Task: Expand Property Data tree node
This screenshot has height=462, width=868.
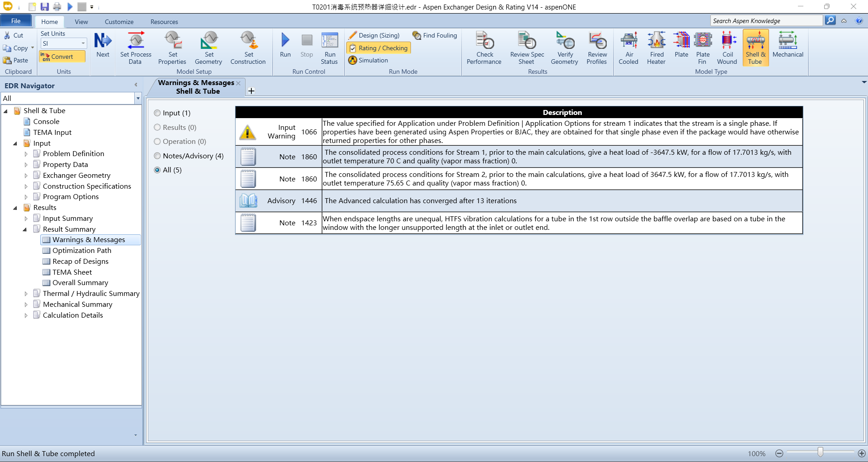Action: point(26,165)
